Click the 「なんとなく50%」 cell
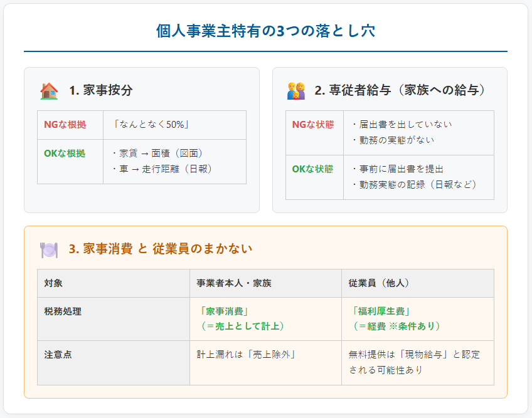Screen dimensions: 532x418 pos(151,125)
